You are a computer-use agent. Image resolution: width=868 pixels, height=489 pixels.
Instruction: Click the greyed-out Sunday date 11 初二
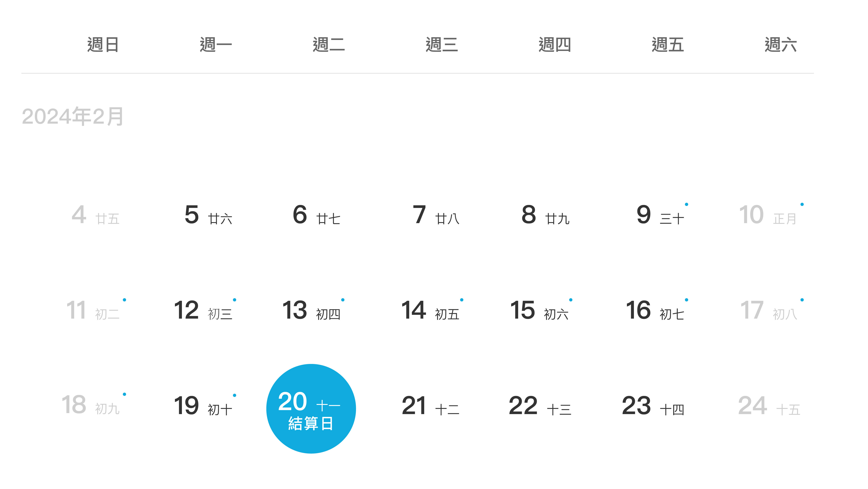pyautogui.click(x=93, y=310)
